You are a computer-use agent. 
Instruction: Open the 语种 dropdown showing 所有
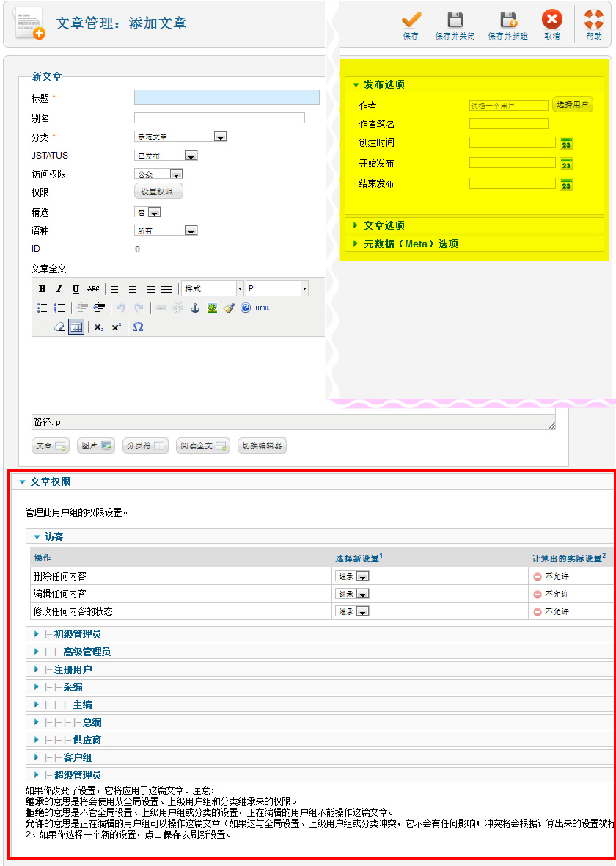pyautogui.click(x=166, y=230)
